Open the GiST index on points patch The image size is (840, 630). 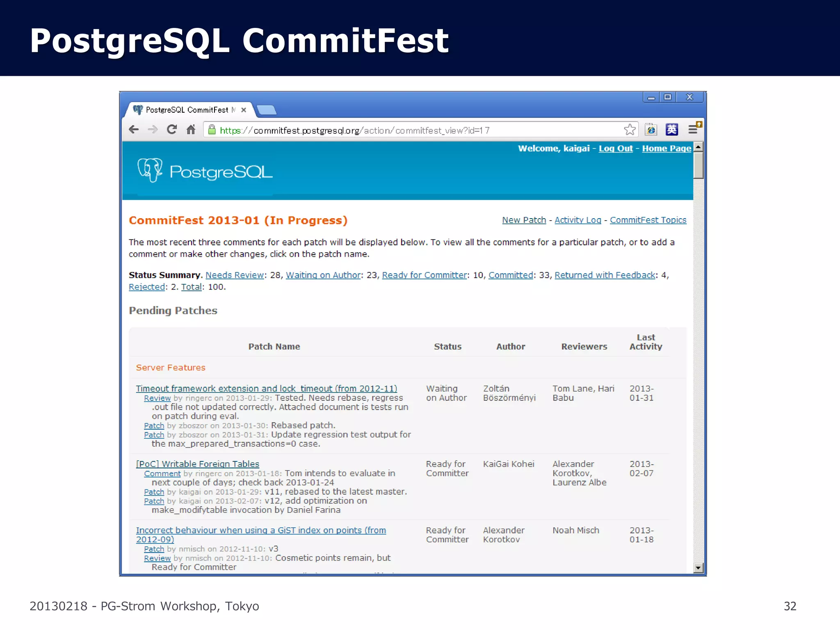pyautogui.click(x=261, y=535)
